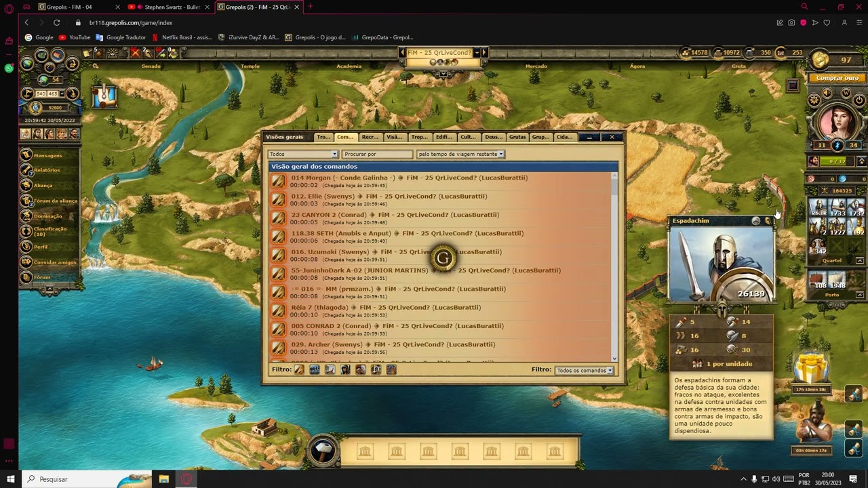Open Fórum da aliança

(x=49, y=201)
